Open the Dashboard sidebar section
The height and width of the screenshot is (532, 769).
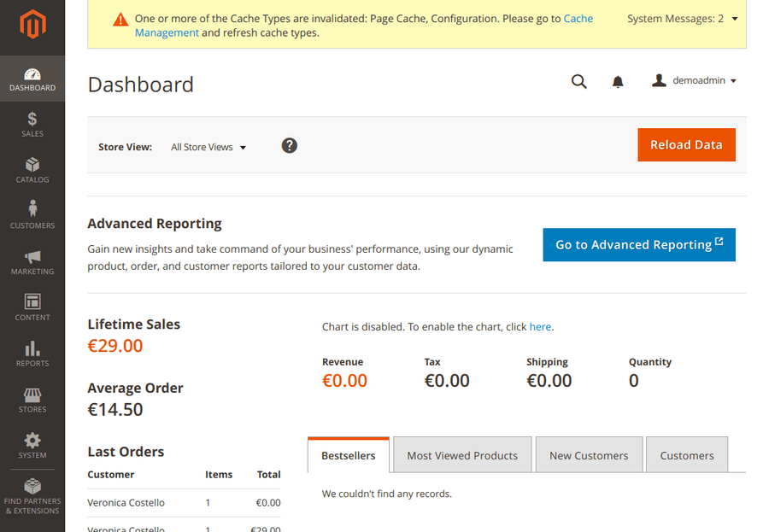[x=32, y=79]
